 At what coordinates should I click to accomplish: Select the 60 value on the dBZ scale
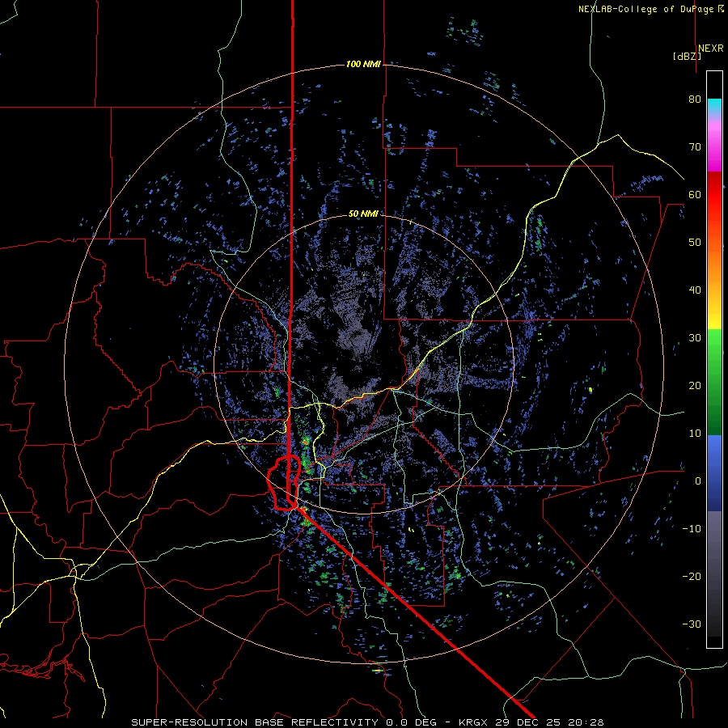tap(695, 194)
